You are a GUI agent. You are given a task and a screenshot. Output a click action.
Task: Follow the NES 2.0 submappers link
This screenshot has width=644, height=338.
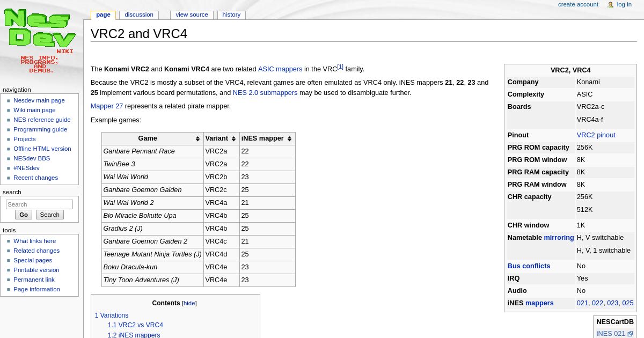265,93
